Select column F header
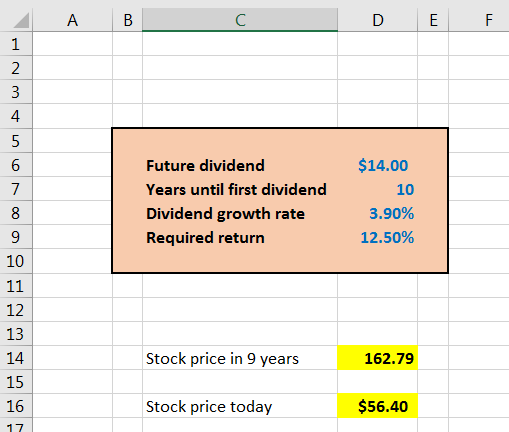The height and width of the screenshot is (432, 509). (x=479, y=20)
